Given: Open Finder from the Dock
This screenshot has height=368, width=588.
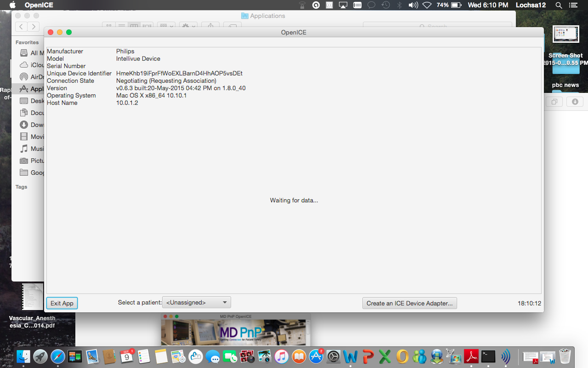Looking at the screenshot, I should 23,356.
